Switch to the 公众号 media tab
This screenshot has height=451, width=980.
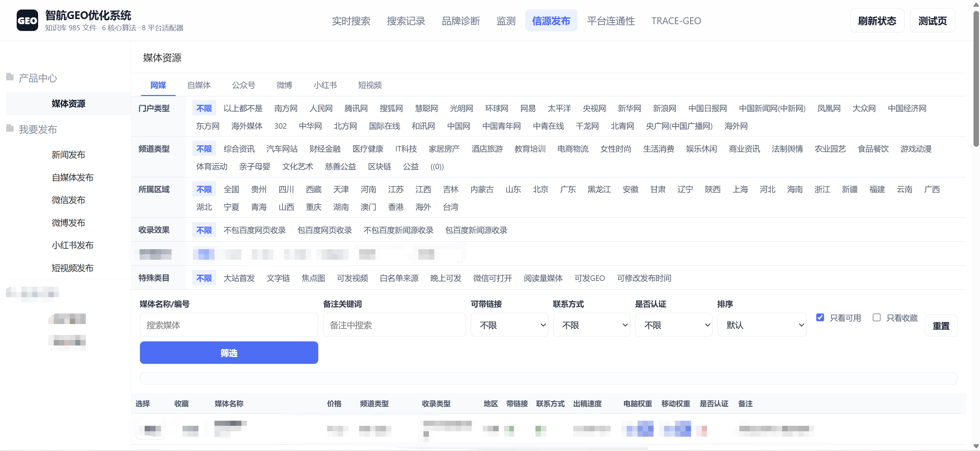pyautogui.click(x=243, y=85)
